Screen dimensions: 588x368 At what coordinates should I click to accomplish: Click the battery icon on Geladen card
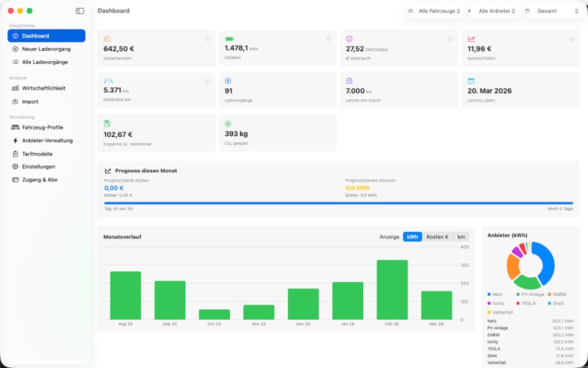229,39
